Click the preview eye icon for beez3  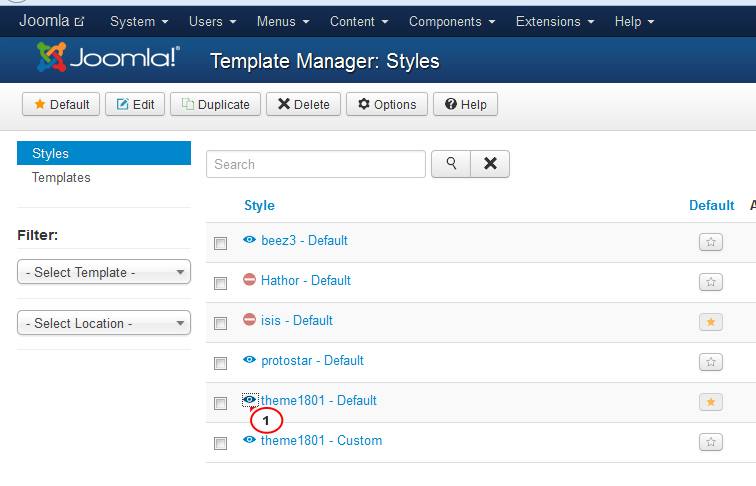click(250, 240)
